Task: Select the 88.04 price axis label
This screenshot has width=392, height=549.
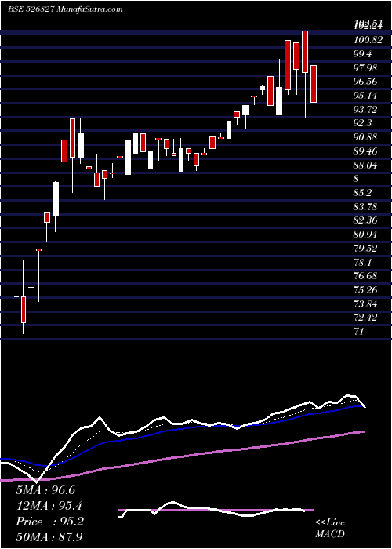Action: [x=367, y=165]
